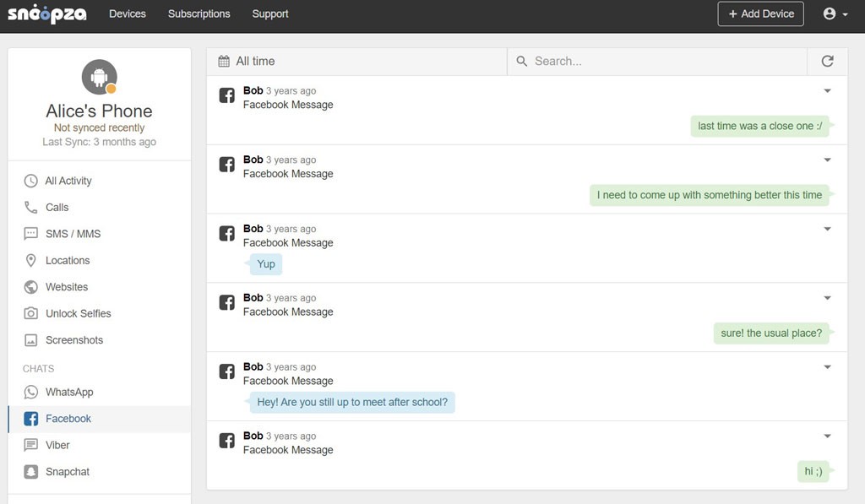
Task: Select Locations in the sidebar
Action: (x=67, y=260)
